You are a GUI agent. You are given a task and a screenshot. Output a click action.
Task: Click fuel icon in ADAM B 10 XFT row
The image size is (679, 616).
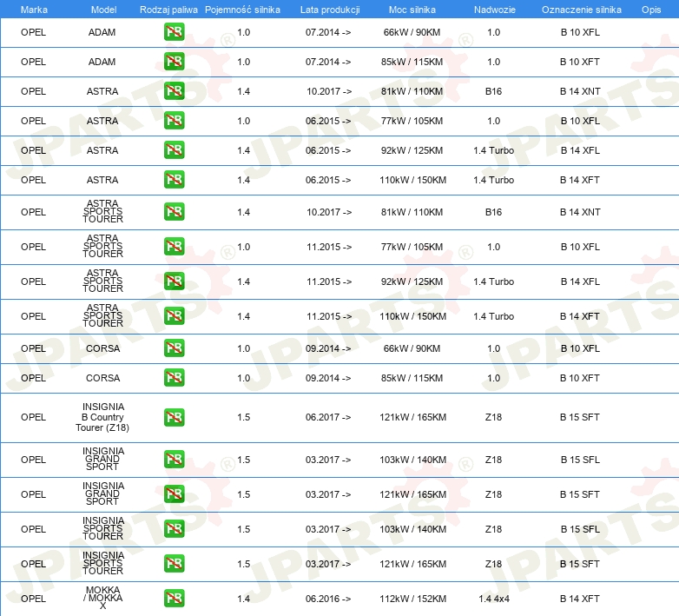(x=174, y=62)
